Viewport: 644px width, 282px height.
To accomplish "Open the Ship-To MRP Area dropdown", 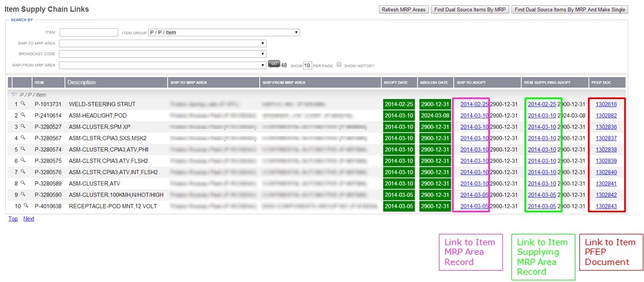I will coord(163,43).
